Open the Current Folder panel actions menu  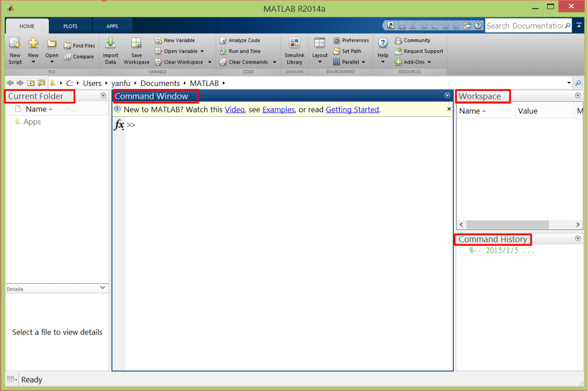(x=103, y=96)
